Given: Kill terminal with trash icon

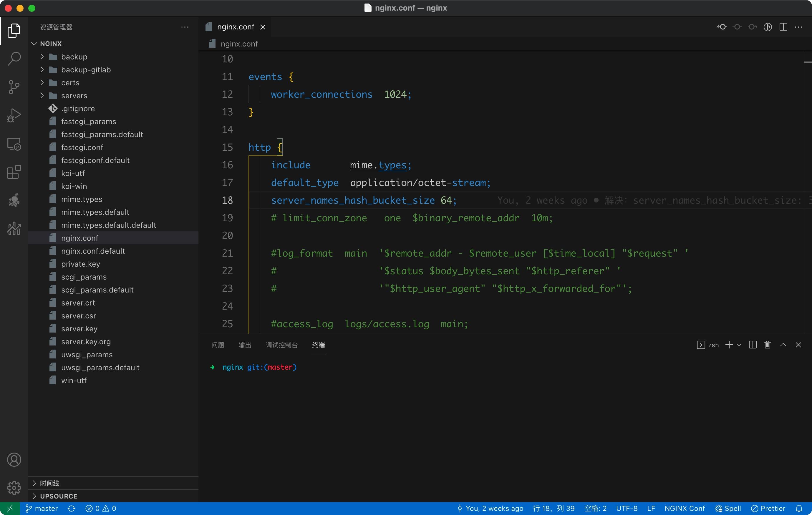Looking at the screenshot, I should click(x=768, y=345).
